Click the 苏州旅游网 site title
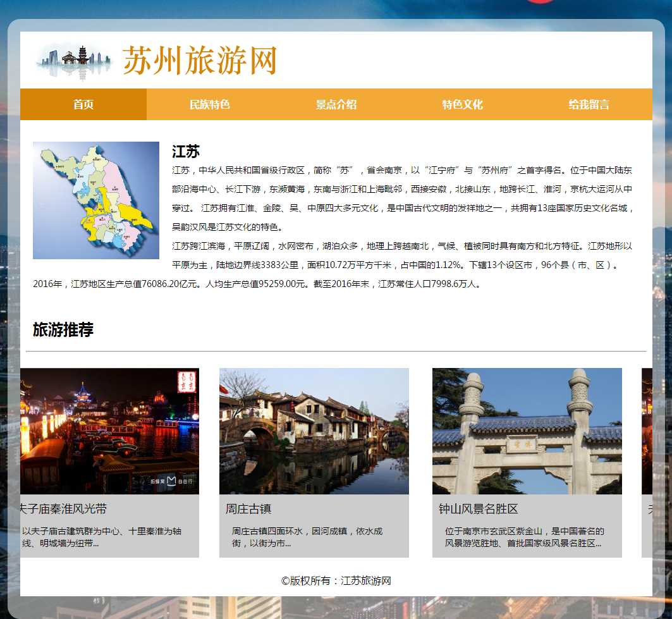 click(200, 61)
